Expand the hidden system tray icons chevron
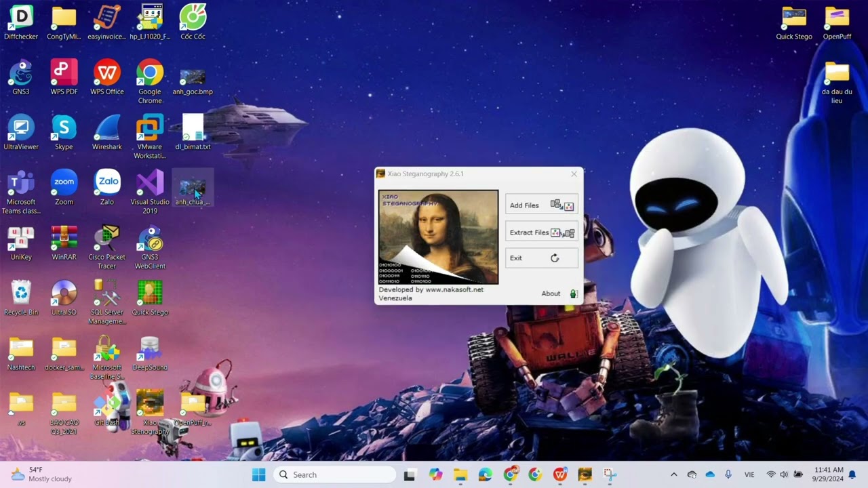The image size is (868, 488). [673, 474]
